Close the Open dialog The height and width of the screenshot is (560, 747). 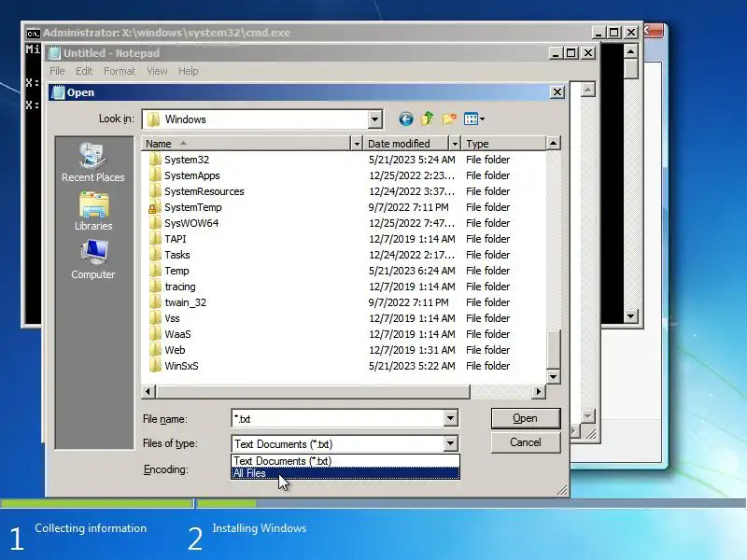(x=557, y=91)
